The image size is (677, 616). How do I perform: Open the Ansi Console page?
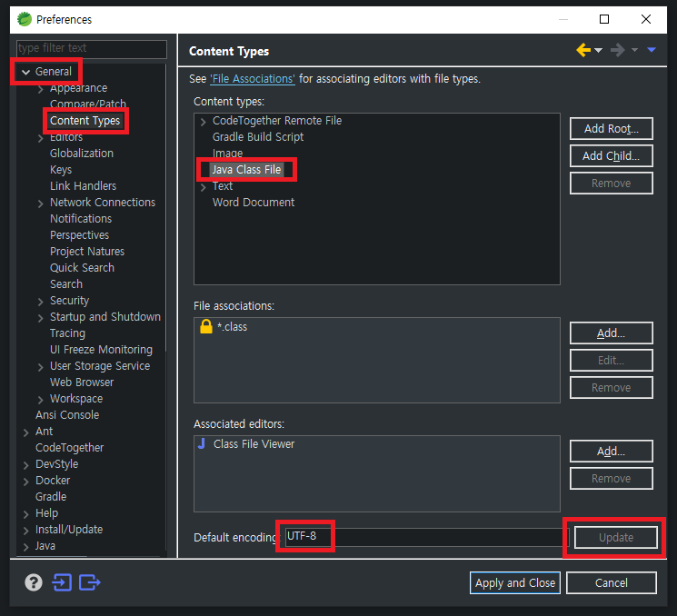point(67,415)
